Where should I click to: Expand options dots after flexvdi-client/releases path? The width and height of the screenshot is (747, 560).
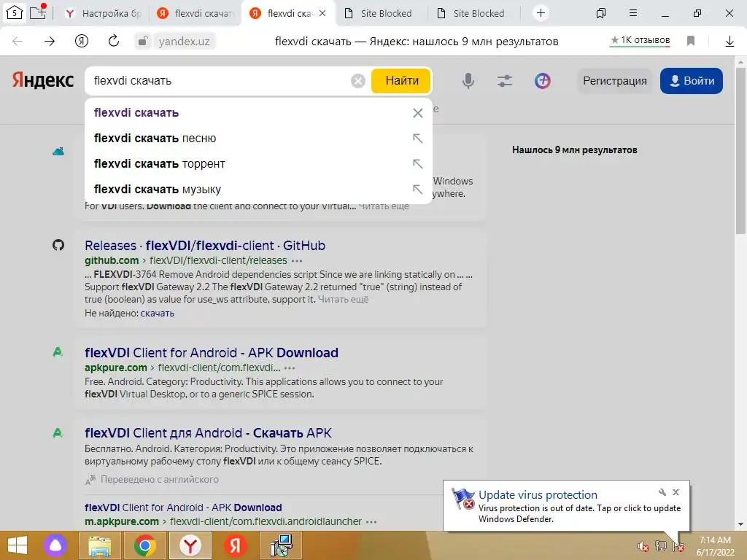297,261
